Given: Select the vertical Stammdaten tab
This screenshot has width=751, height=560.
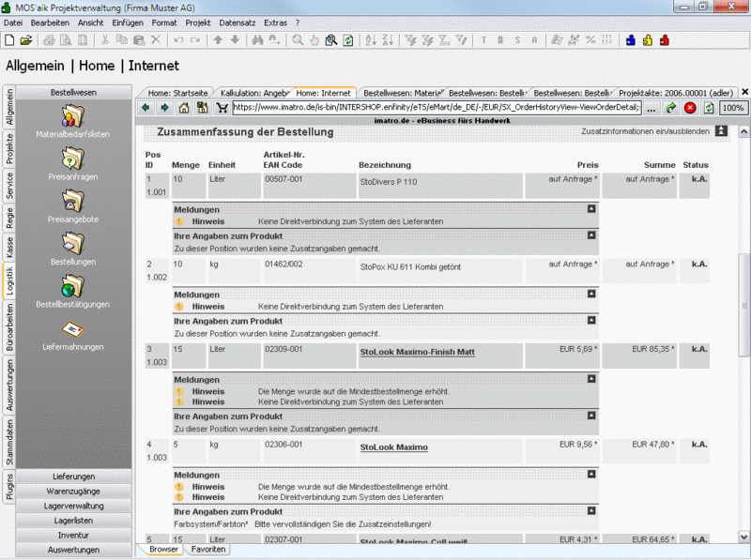Looking at the screenshot, I should (x=9, y=442).
